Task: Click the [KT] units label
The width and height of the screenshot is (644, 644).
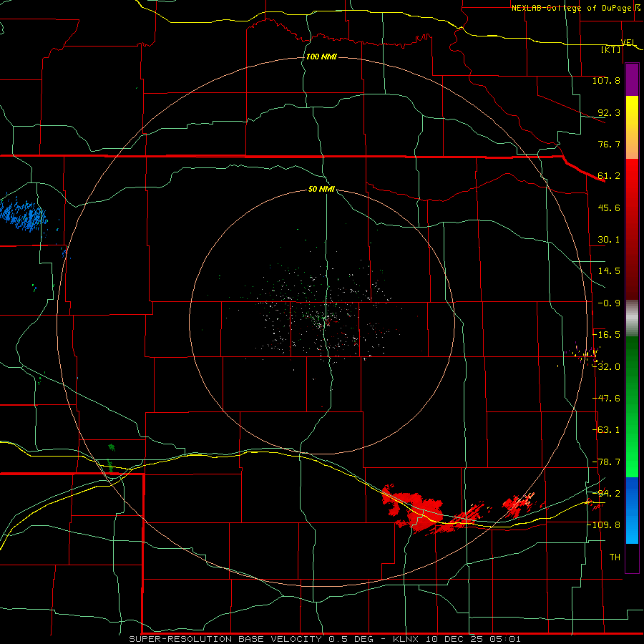Action: pyautogui.click(x=611, y=49)
